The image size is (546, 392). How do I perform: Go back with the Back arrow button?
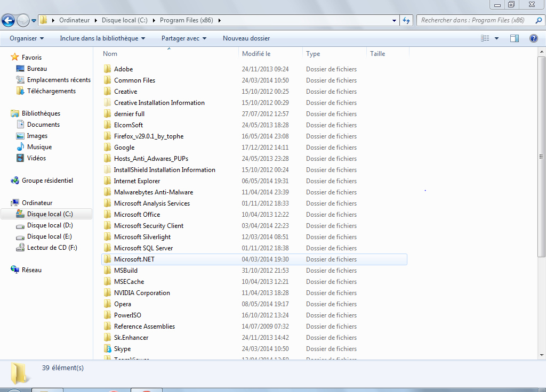pyautogui.click(x=9, y=21)
